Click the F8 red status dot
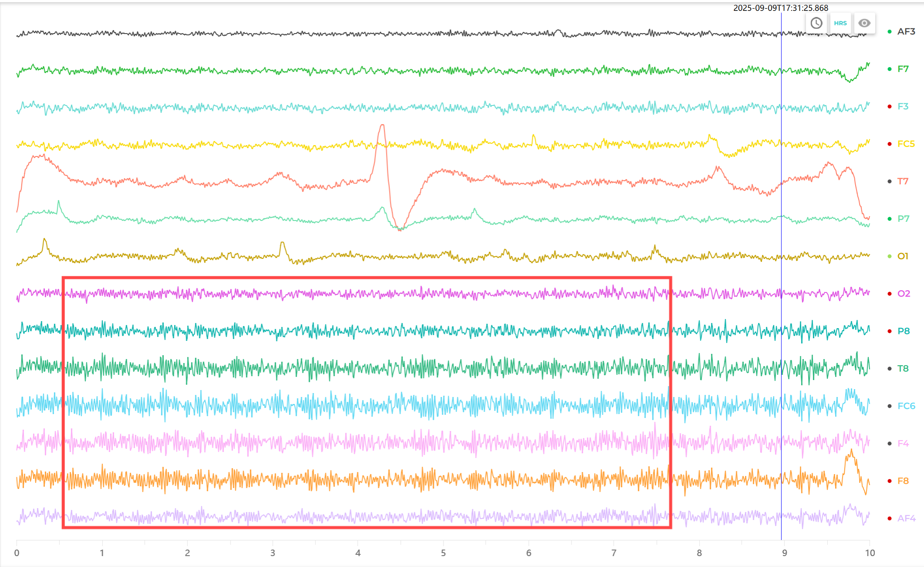924x567 pixels. 890,481
